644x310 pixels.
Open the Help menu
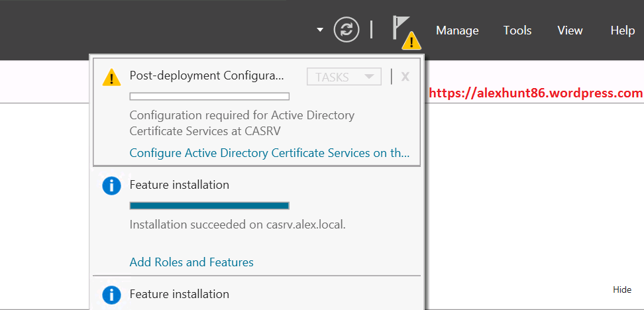(x=622, y=30)
